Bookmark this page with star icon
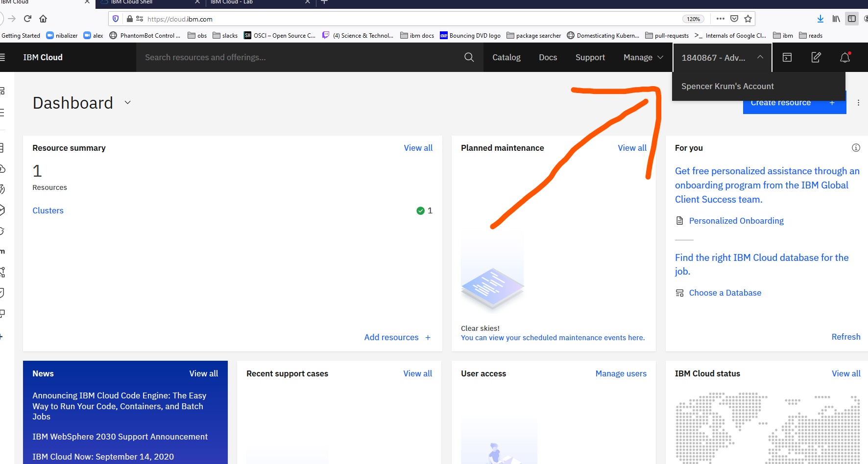 tap(748, 19)
